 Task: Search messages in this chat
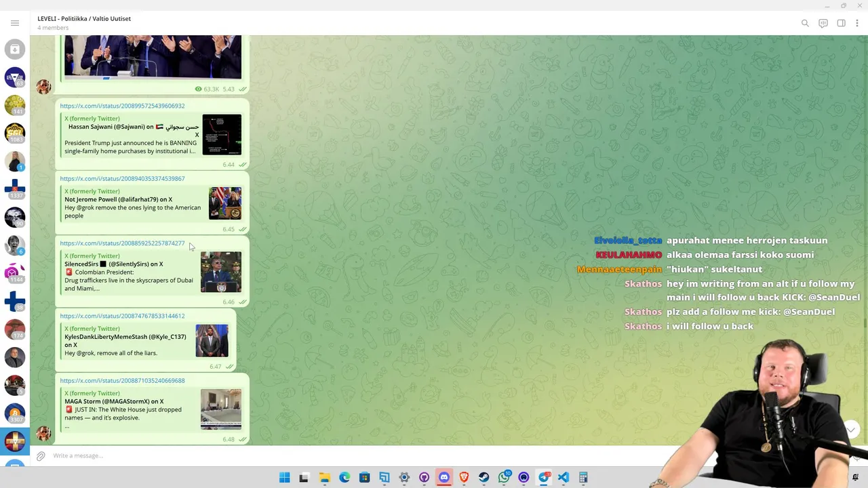pyautogui.click(x=805, y=23)
